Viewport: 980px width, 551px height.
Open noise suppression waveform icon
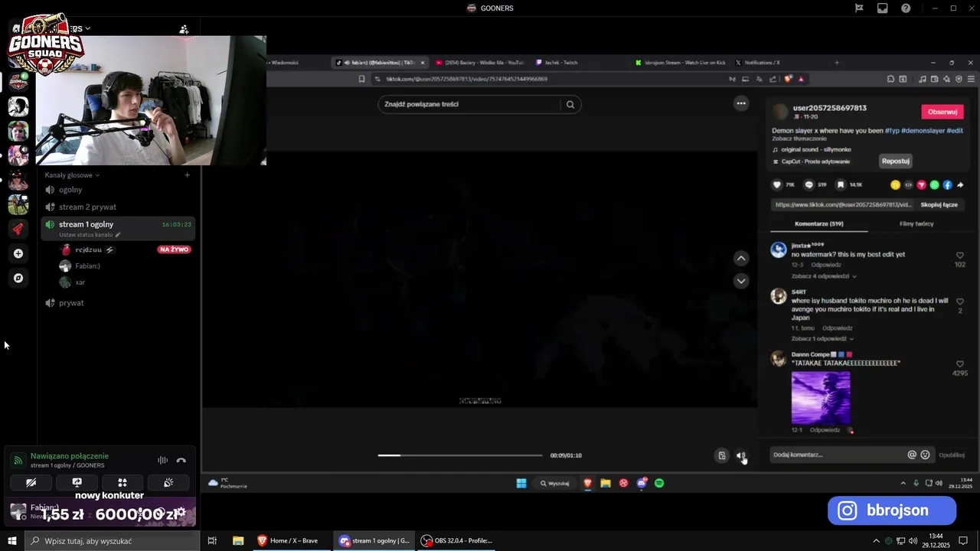[162, 460]
